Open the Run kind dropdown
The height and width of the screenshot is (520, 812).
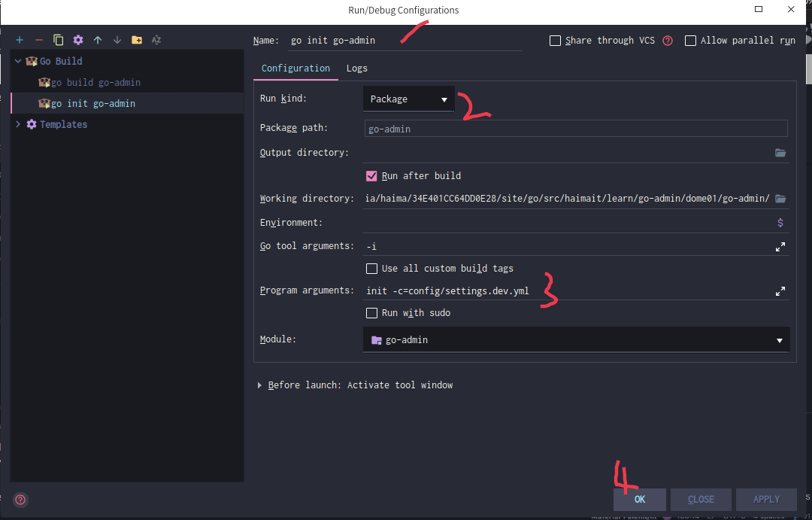tap(408, 99)
